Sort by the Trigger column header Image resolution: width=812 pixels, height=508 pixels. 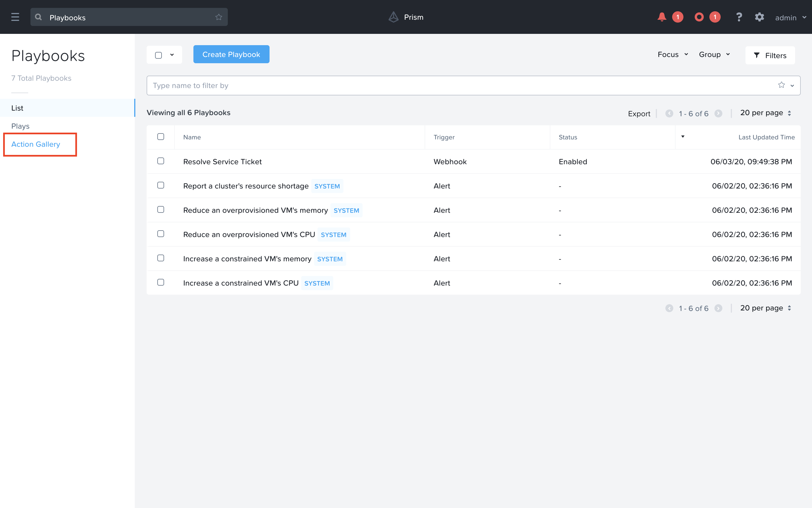(444, 137)
